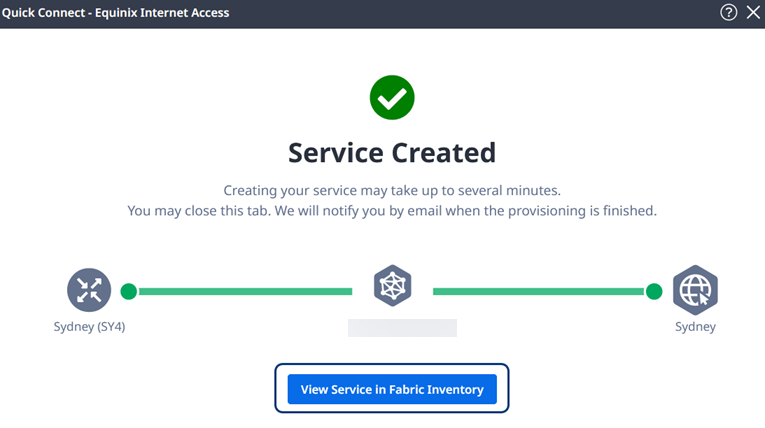Click the email notification message line
This screenshot has height=428, width=765.
point(392,211)
